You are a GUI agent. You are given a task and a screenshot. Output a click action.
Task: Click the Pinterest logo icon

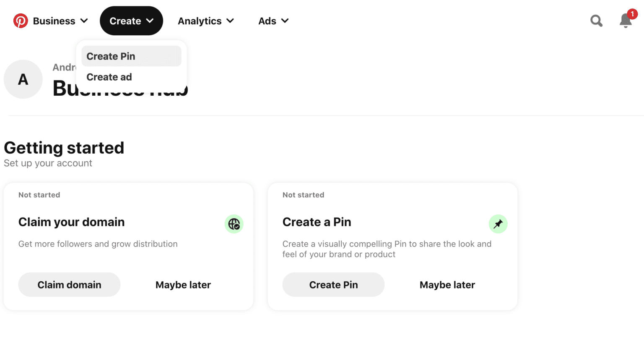pos(20,20)
